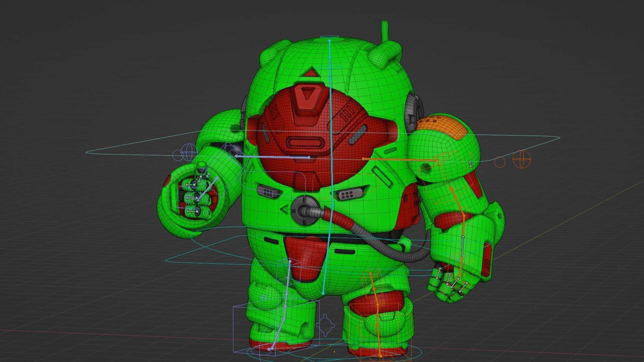Click the green arrow marking beside the hose port
This screenshot has width=644, height=362.
pyautogui.click(x=284, y=209)
